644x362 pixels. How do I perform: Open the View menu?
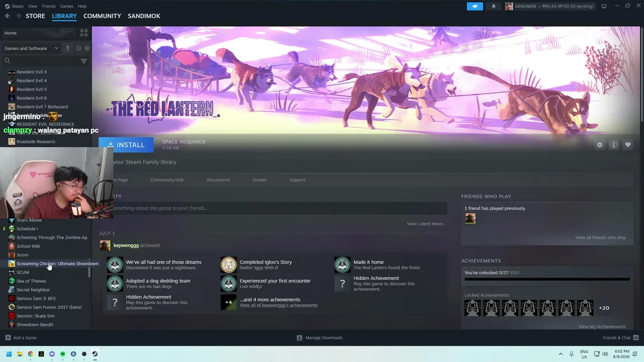point(33,6)
